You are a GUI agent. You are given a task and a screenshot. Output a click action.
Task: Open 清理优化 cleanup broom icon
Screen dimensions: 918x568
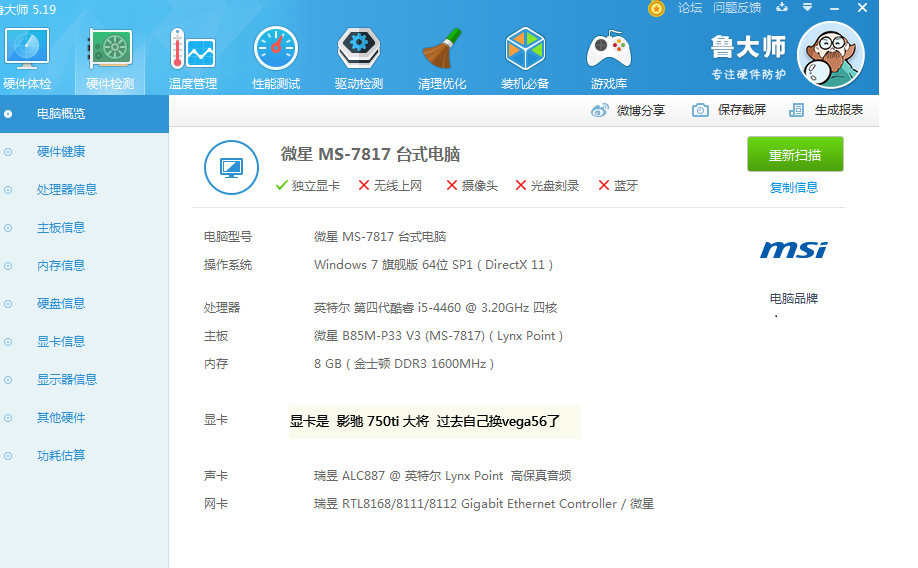click(x=442, y=59)
